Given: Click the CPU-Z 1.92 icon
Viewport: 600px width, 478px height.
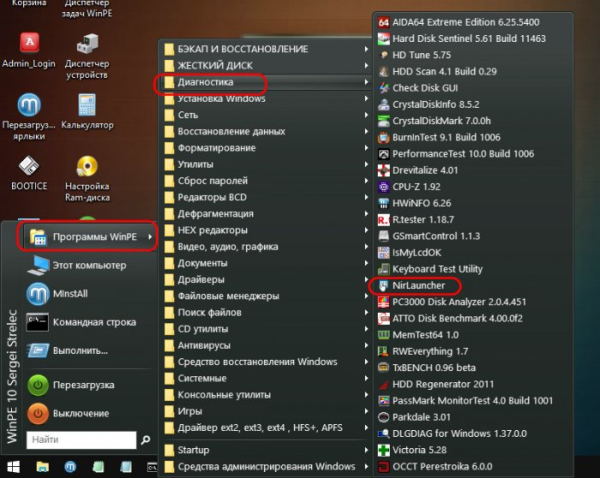Looking at the screenshot, I should (384, 186).
